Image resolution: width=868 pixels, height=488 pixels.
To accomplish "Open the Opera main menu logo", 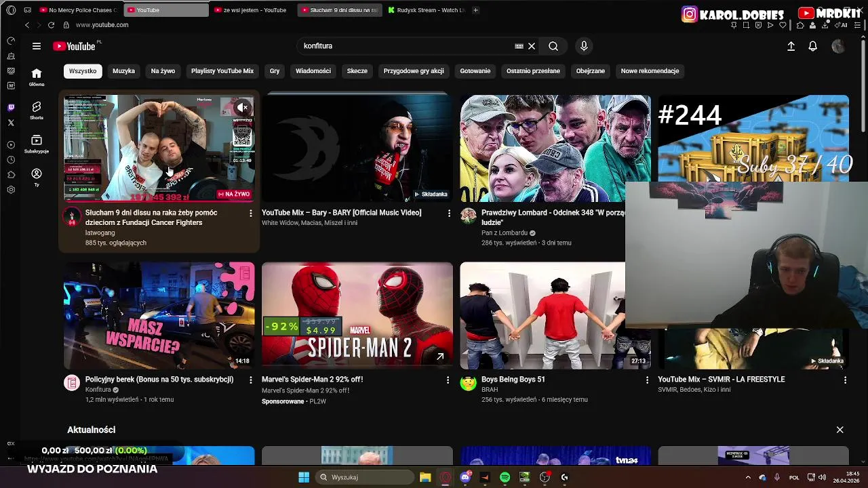I will (x=11, y=10).
